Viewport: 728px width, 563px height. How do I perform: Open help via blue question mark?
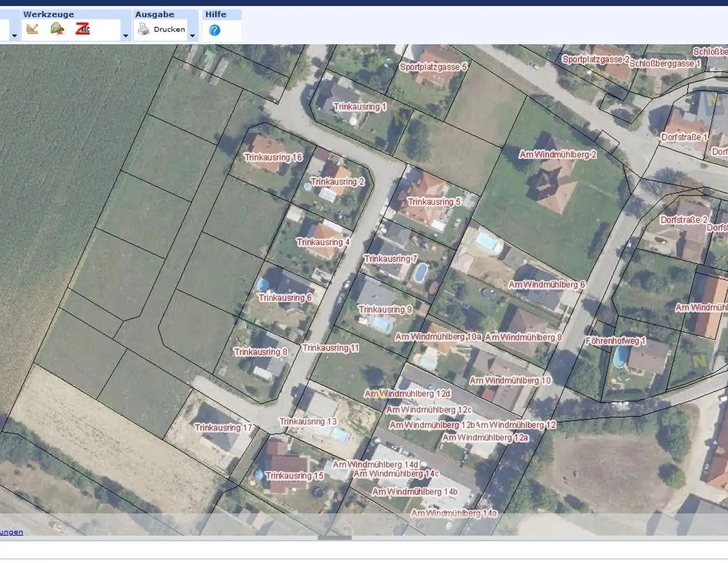pyautogui.click(x=215, y=30)
